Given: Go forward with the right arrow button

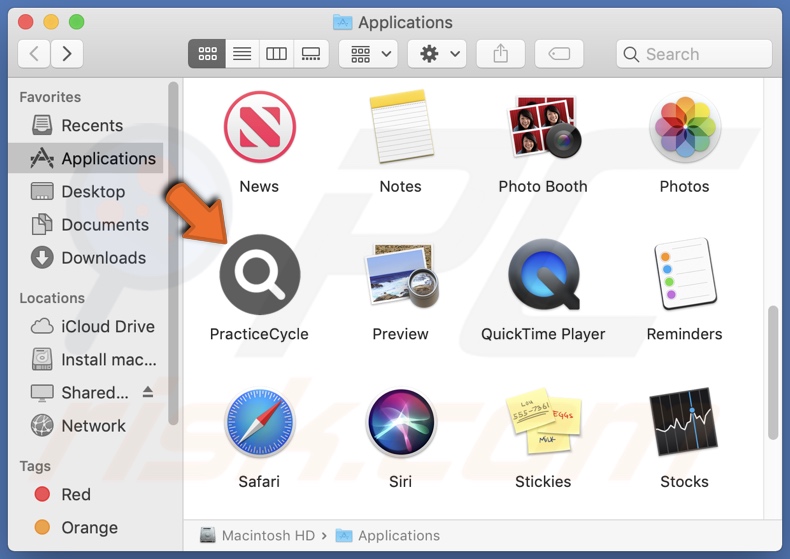Looking at the screenshot, I should click(x=67, y=53).
